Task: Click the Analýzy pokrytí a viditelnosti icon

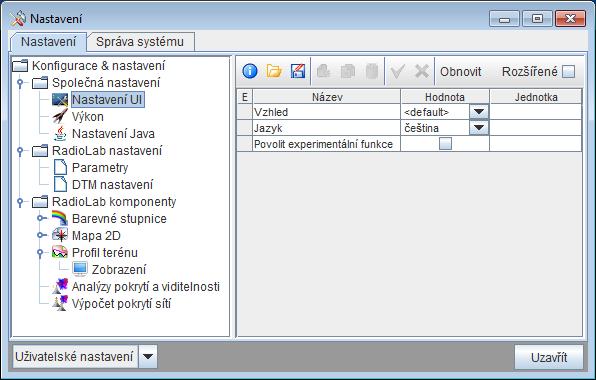Action: (60, 286)
